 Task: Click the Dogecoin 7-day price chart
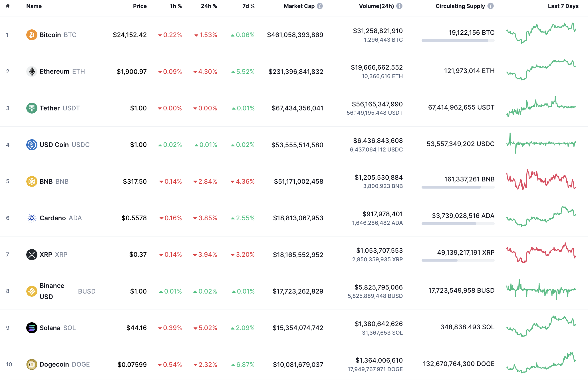click(x=541, y=364)
